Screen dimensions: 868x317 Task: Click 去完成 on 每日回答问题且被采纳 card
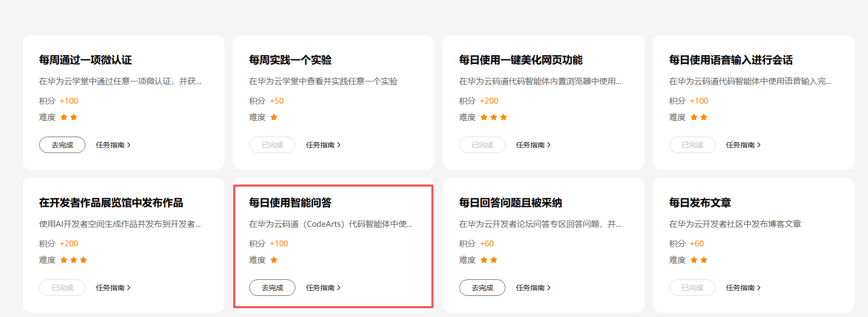coord(482,288)
